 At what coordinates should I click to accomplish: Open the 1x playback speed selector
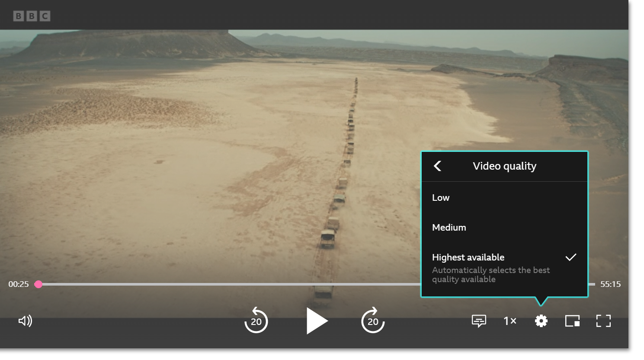509,321
